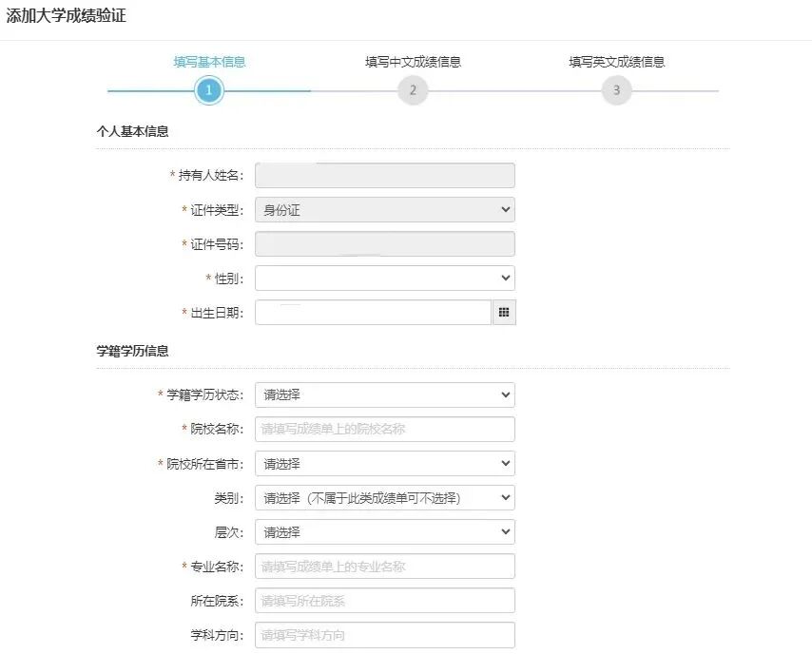Click step 1 circle for basic information
Image resolution: width=812 pixels, height=654 pixels.
[x=208, y=90]
